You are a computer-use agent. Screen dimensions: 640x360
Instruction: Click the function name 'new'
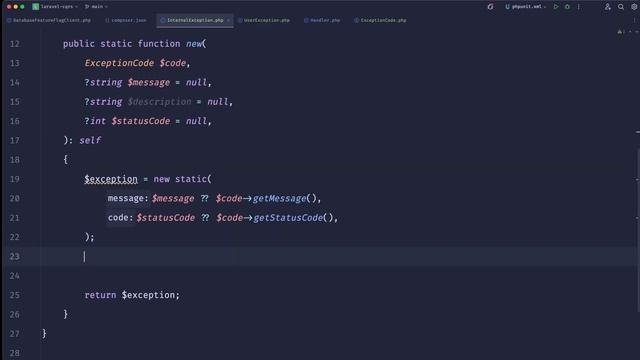[x=194, y=44]
